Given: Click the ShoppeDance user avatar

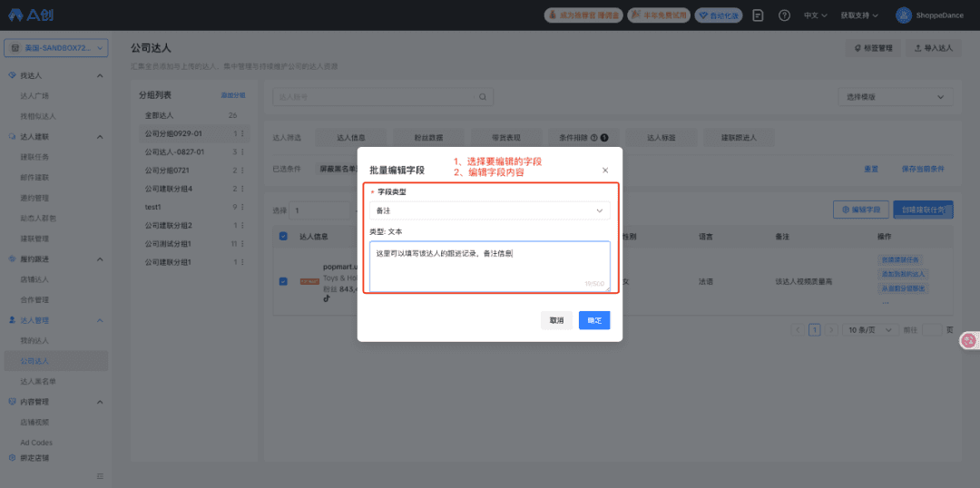Looking at the screenshot, I should 903,15.
